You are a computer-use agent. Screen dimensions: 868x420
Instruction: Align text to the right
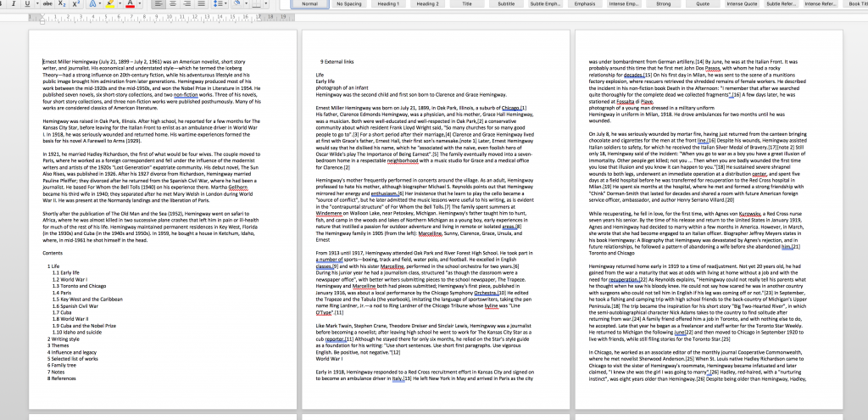[187, 3]
